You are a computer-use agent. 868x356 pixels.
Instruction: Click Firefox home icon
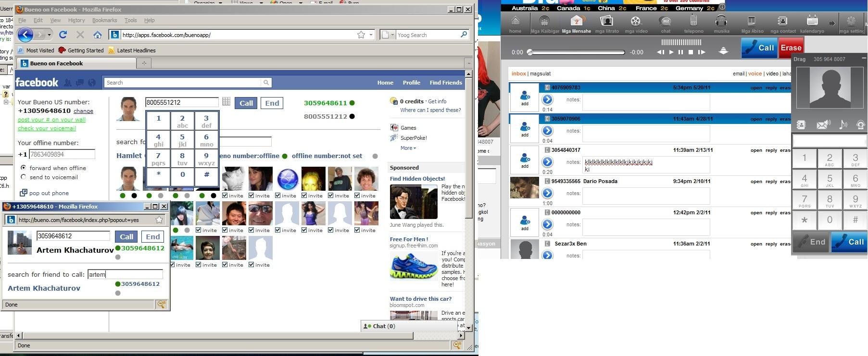98,35
